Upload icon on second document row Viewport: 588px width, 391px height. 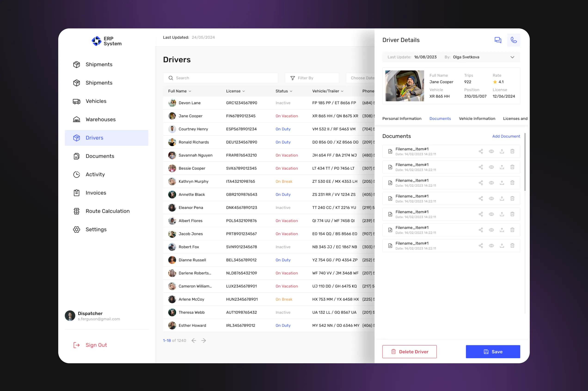502,167
